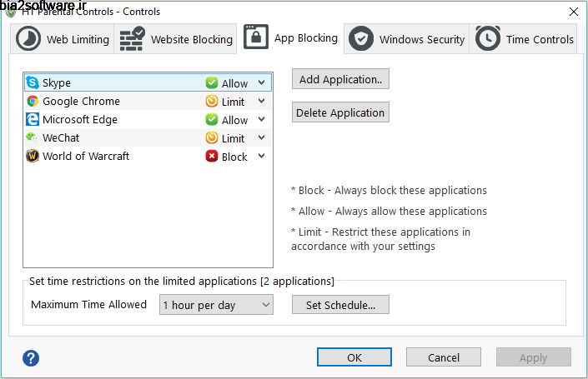Click the red Block status icon

(x=212, y=157)
